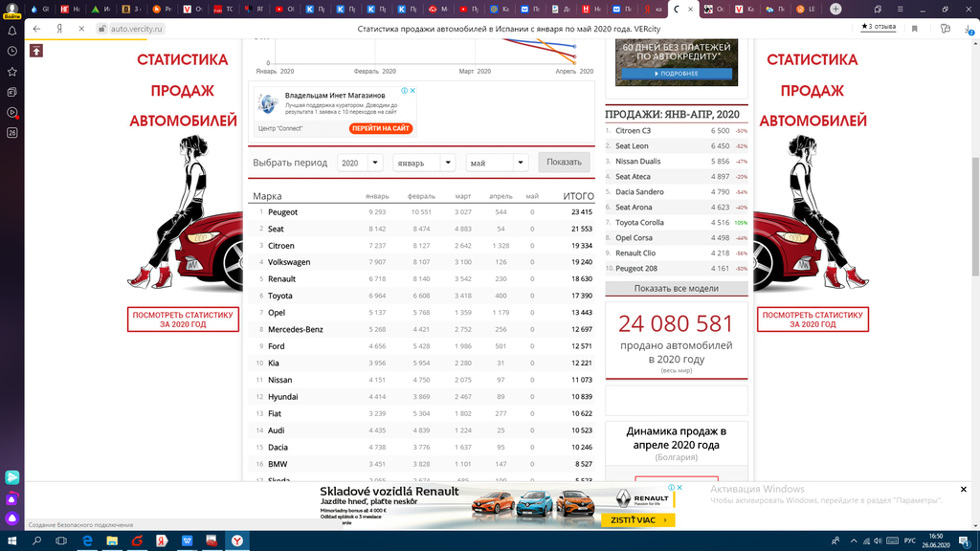Select the Mercedes-Benz row in brand table
Viewport: 980px width, 551px height.
tap(421, 329)
